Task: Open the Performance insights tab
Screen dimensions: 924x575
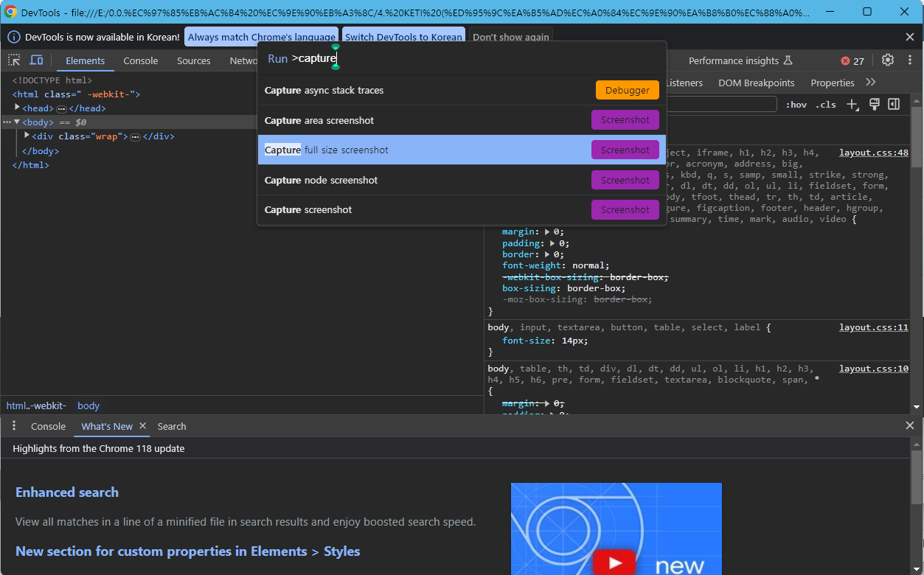Action: 740,60
